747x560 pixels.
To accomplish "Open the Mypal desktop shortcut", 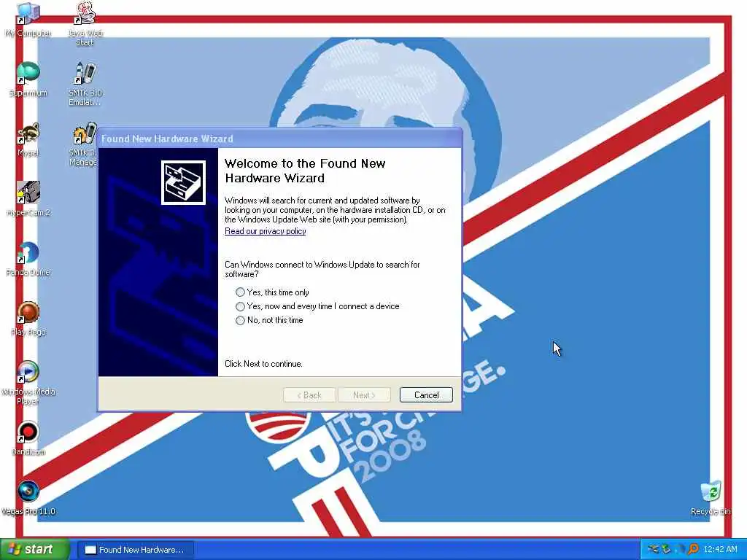I will [x=28, y=140].
